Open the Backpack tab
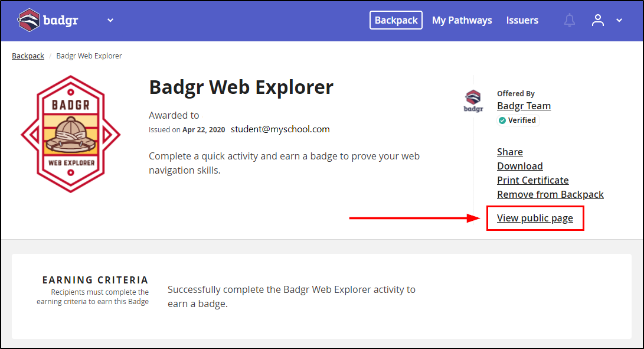 (x=396, y=20)
